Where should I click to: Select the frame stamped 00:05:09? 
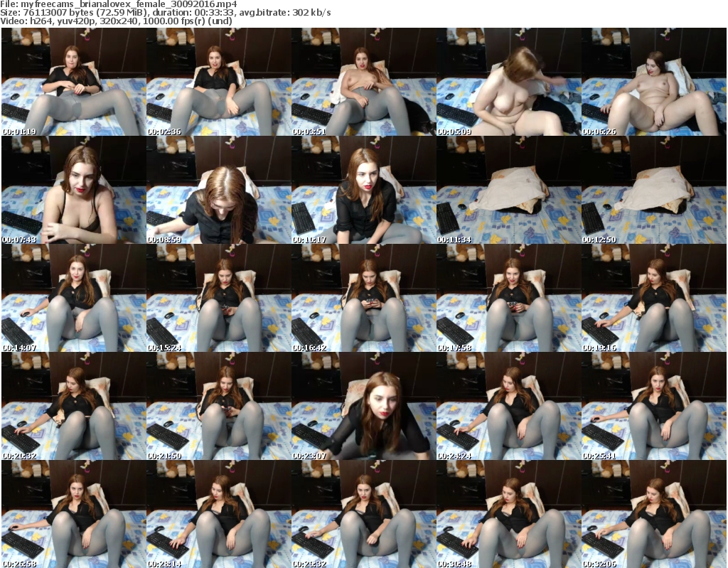pos(508,82)
